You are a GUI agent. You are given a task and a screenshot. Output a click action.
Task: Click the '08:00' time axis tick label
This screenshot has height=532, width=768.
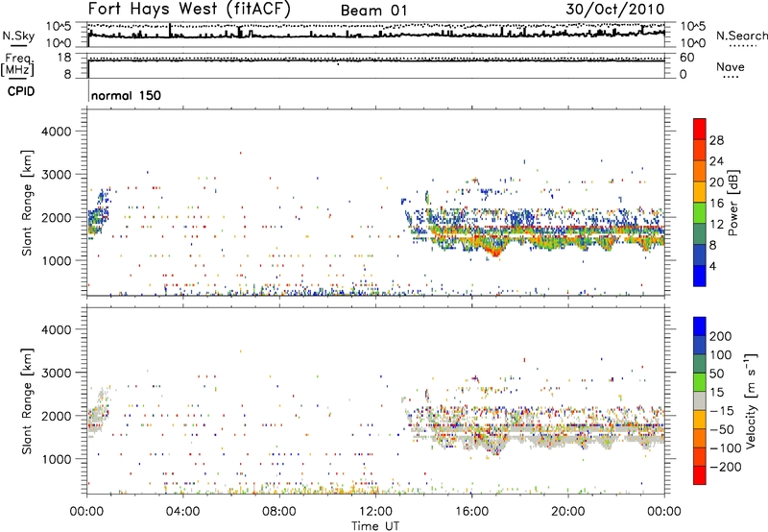pos(279,512)
